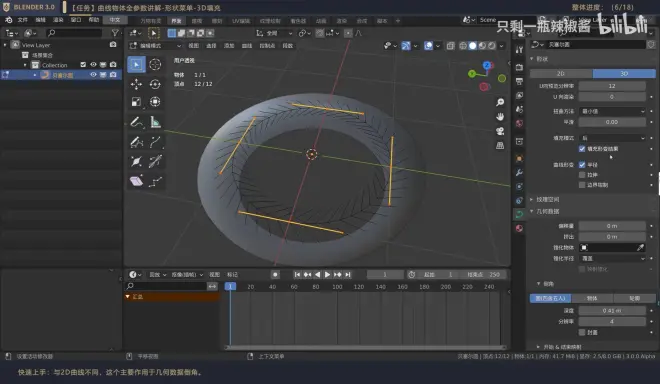Open World properties tab icon

[519, 123]
